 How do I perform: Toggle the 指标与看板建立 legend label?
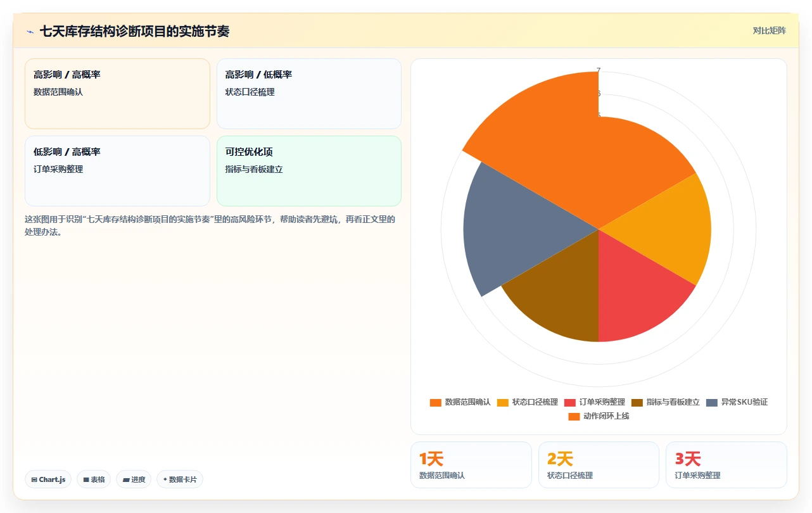673,402
